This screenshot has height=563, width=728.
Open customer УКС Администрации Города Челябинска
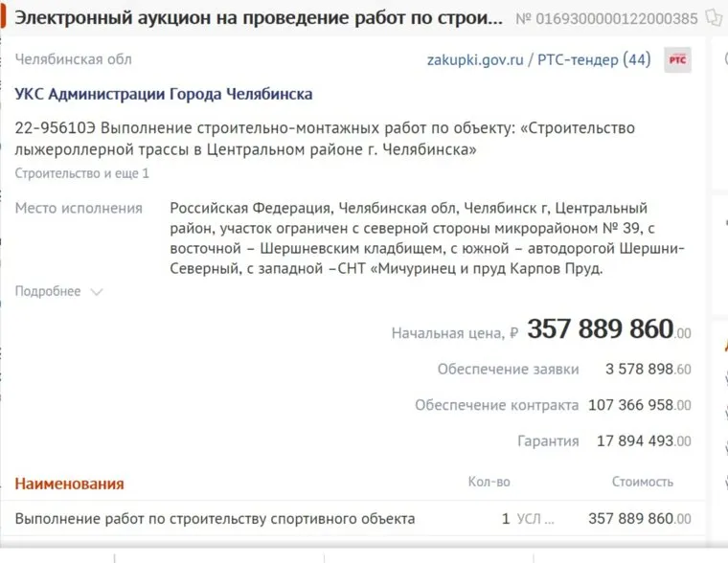coord(164,94)
